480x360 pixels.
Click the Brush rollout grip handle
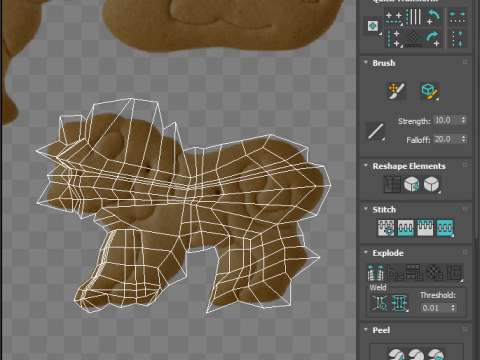(465, 62)
